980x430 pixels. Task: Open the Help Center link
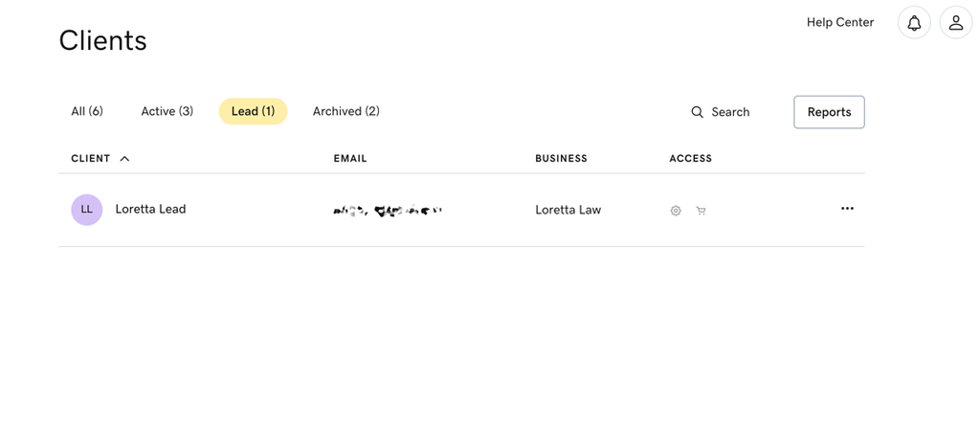click(x=839, y=22)
